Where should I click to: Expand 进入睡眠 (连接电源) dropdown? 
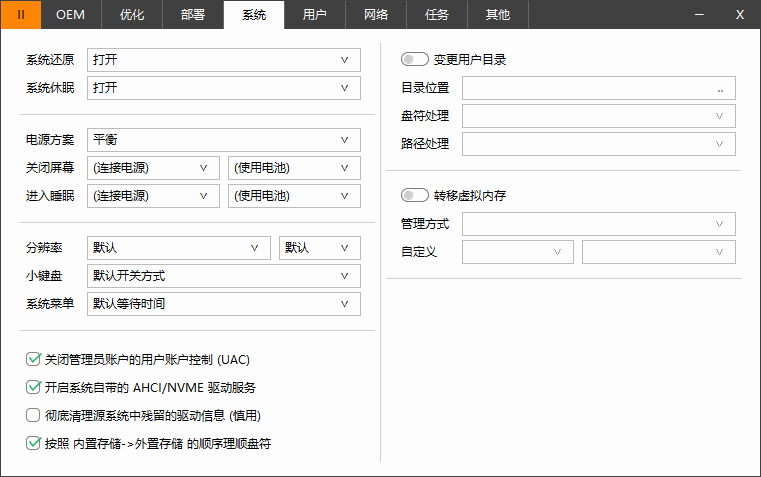[153, 196]
